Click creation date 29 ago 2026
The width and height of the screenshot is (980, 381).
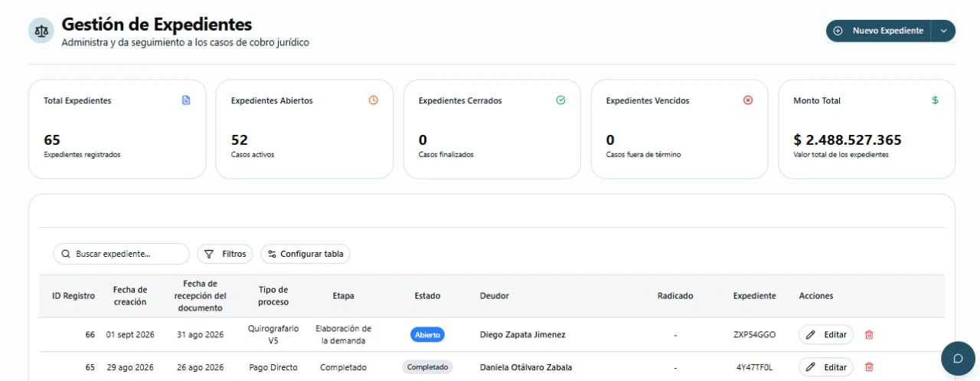coord(130,367)
